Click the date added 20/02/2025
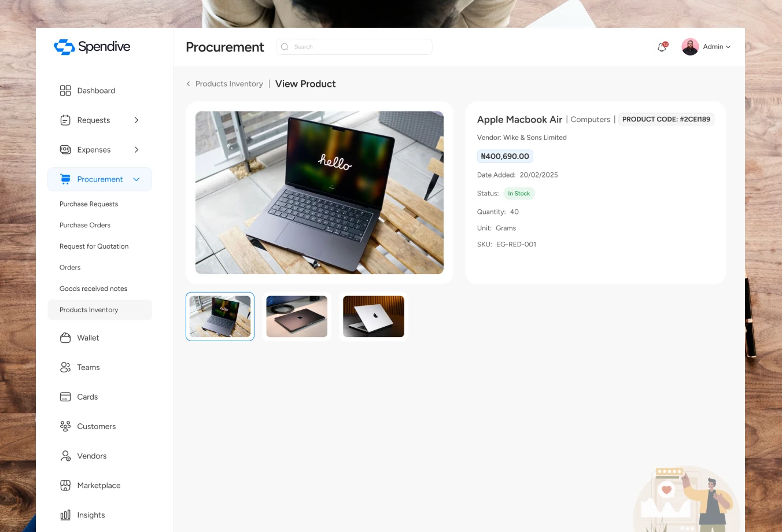The image size is (782, 532). (x=538, y=175)
